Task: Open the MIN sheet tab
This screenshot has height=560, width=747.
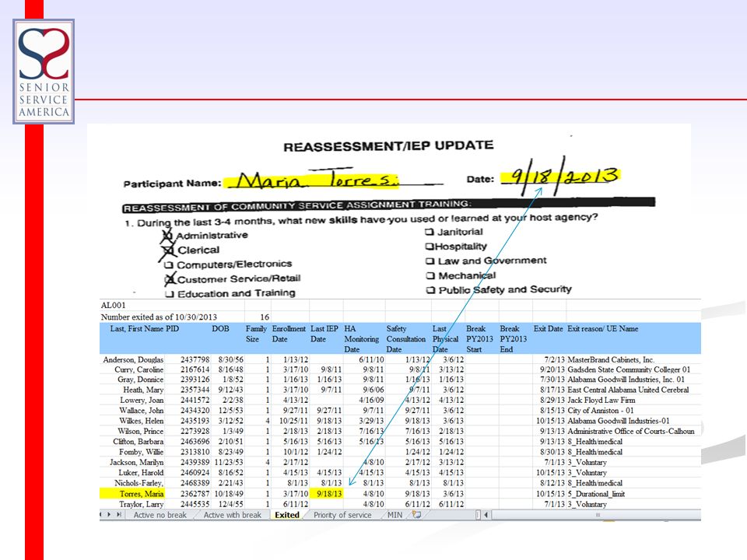Action: [x=395, y=515]
